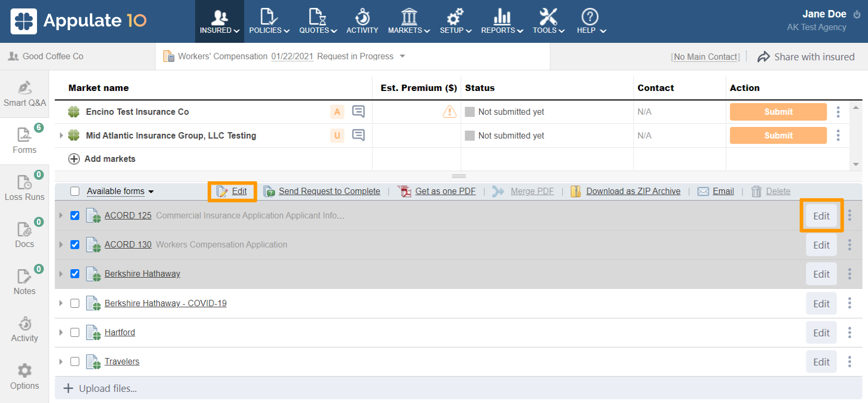
Task: Open the three-dot menu for Travelers
Action: click(x=849, y=361)
